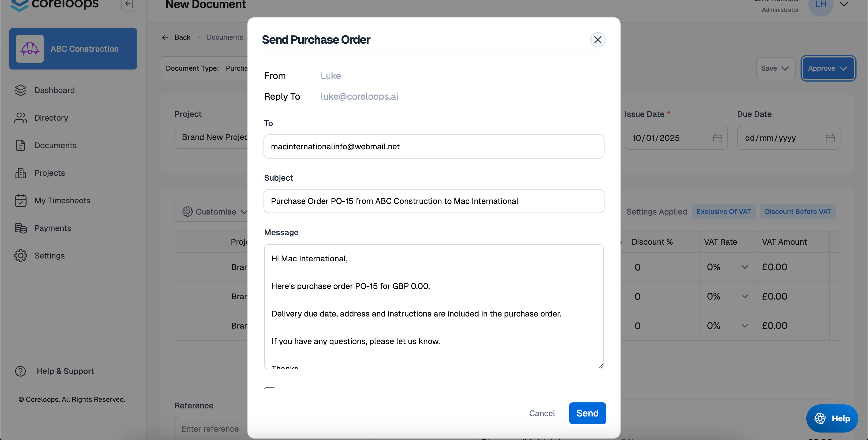The height and width of the screenshot is (440, 868).
Task: Click the Help & Support question icon
Action: [x=21, y=371]
